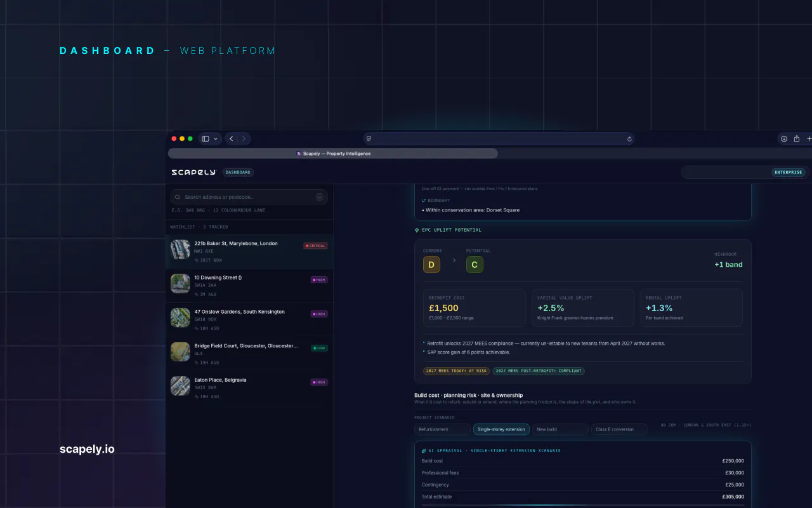Image resolution: width=812 pixels, height=508 pixels.
Task: Click the Scapely logo
Action: tap(193, 172)
